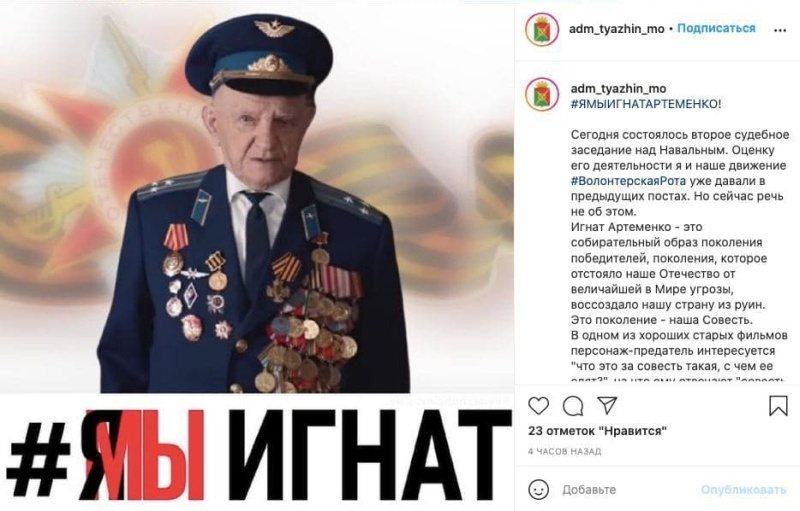Save post with the bookmark icon

click(x=778, y=406)
